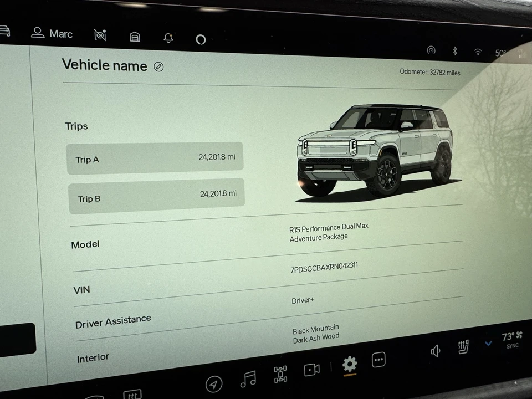Select the Trip A row
The width and height of the screenshot is (532, 399).
155,158
